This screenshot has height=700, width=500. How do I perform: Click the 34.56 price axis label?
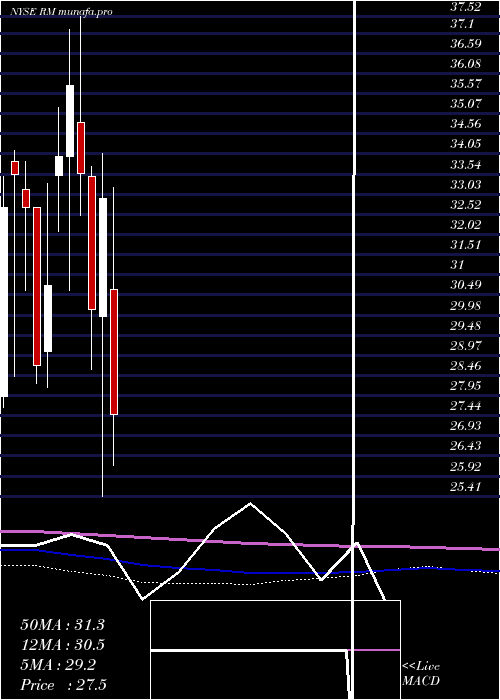pos(466,124)
